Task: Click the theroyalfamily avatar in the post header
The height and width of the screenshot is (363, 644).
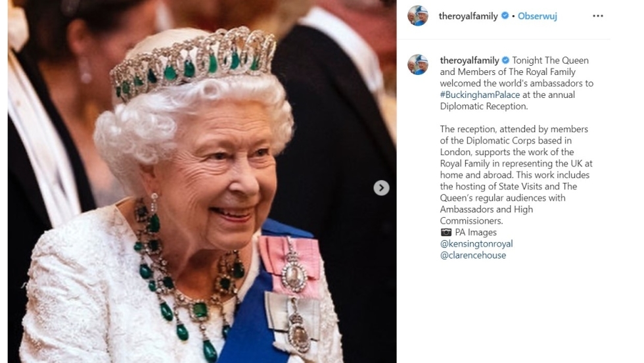Action: pyautogui.click(x=418, y=16)
